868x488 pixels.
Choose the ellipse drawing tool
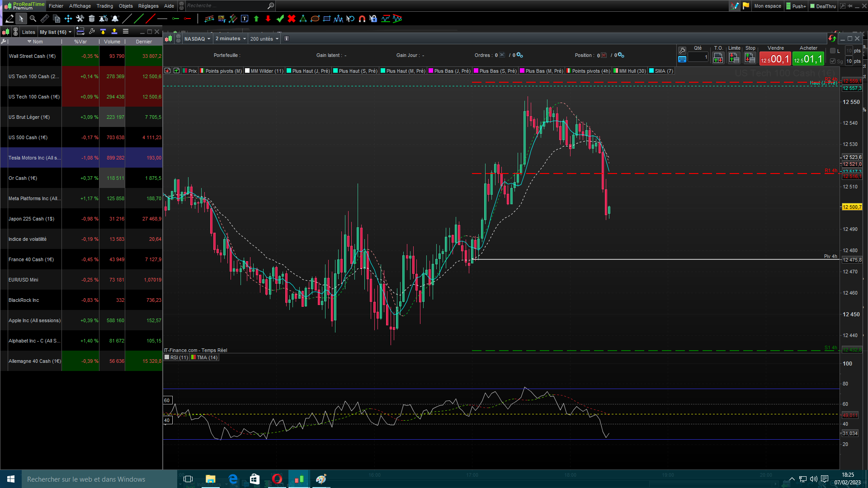315,19
